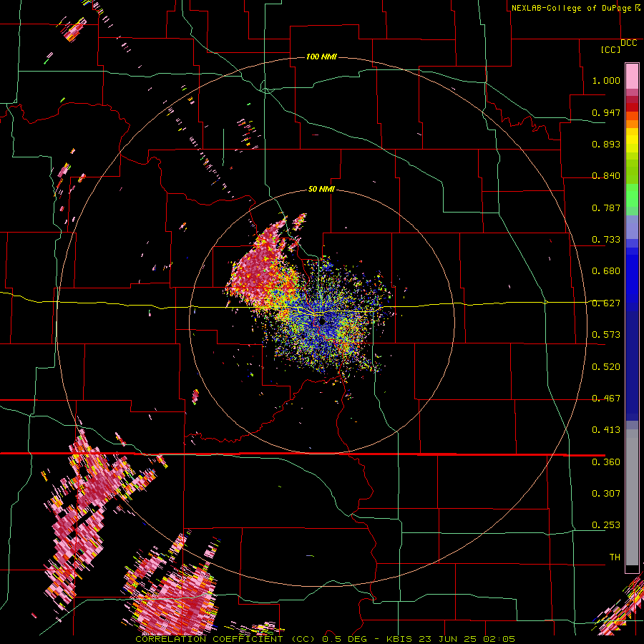Click the pink top segment of the color bar
This screenshot has width=644, height=644.
coord(632,77)
